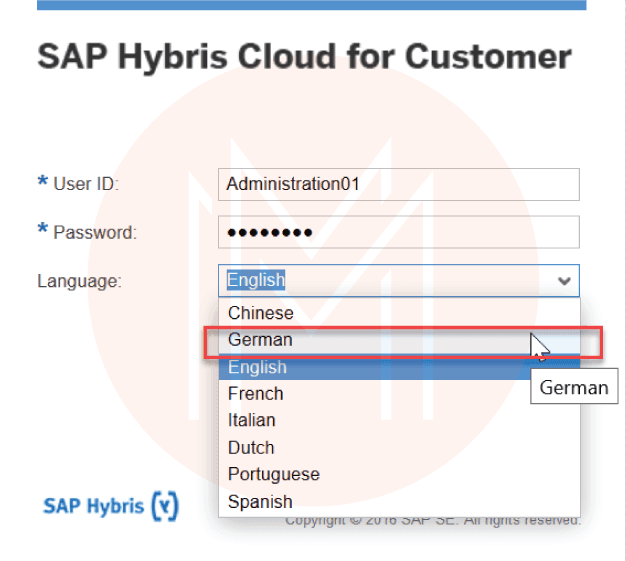Click the SAP Hybris logo
Image resolution: width=626 pixels, height=561 pixels.
(110, 505)
